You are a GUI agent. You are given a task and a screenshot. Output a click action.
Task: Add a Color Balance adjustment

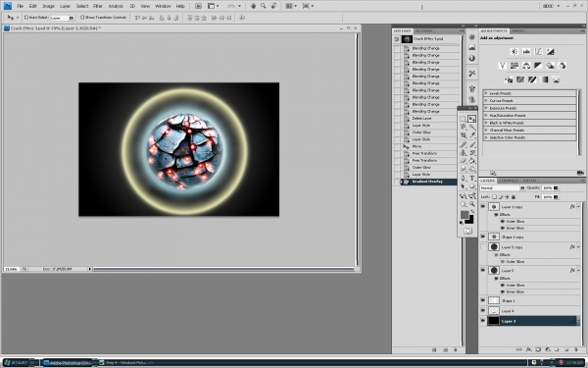(x=526, y=66)
